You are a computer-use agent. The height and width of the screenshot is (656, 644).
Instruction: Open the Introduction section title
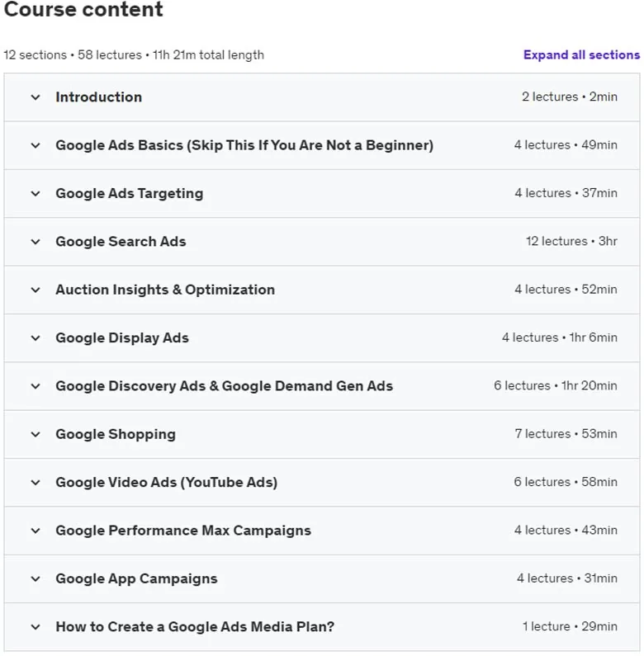pyautogui.click(x=99, y=97)
